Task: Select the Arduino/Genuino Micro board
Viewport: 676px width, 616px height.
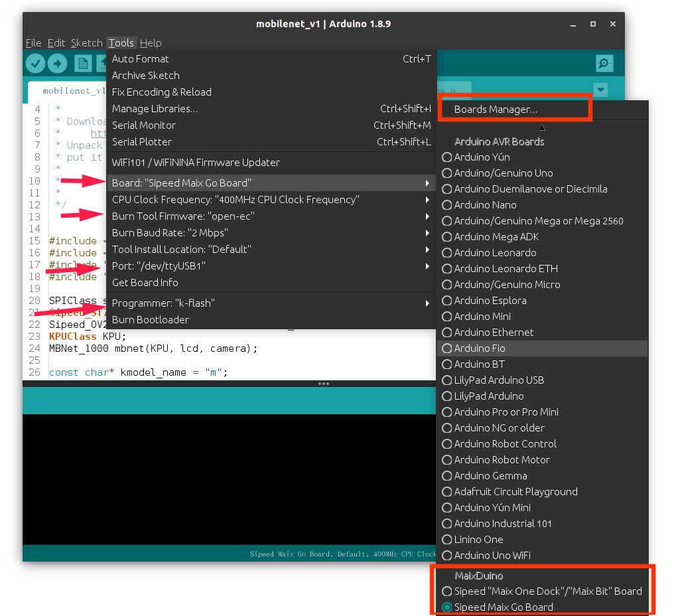Action: (543, 285)
